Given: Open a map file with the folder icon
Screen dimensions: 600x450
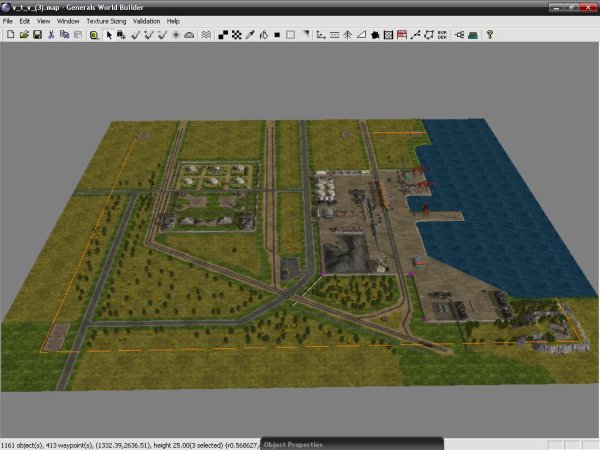Looking at the screenshot, I should pyautogui.click(x=23, y=34).
